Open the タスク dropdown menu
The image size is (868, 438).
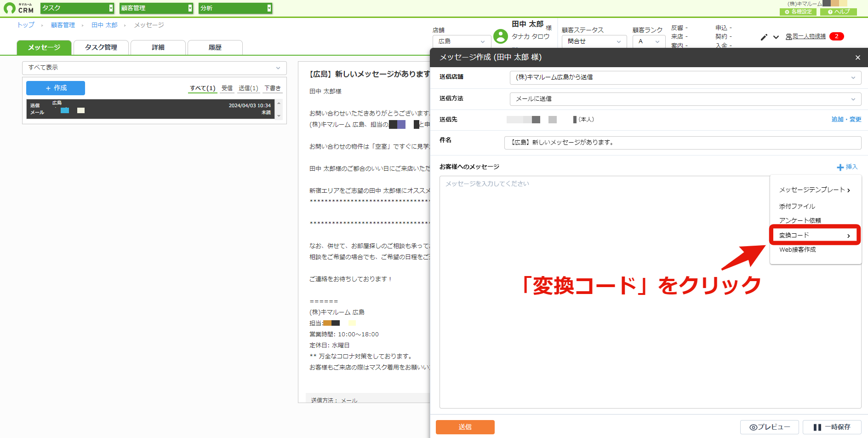[x=77, y=8]
